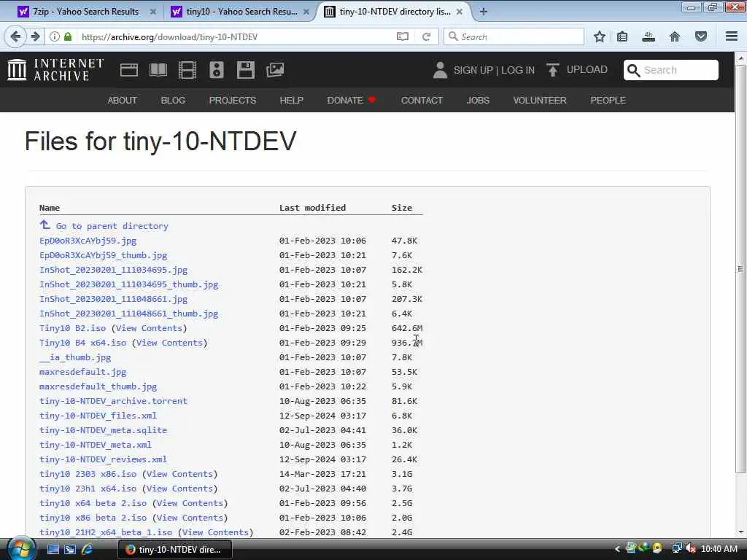Viewport: 747px width, 560px height.
Task: Open the JOBS menu item
Action: tap(478, 100)
